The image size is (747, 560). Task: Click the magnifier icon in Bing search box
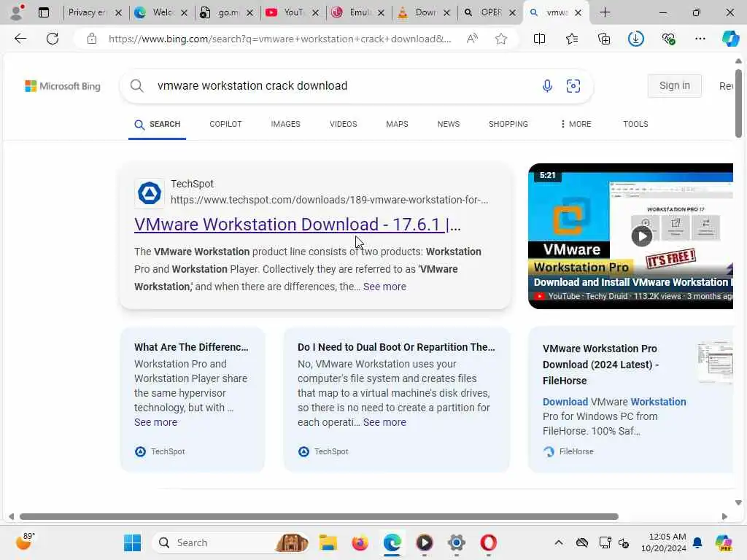(x=136, y=86)
